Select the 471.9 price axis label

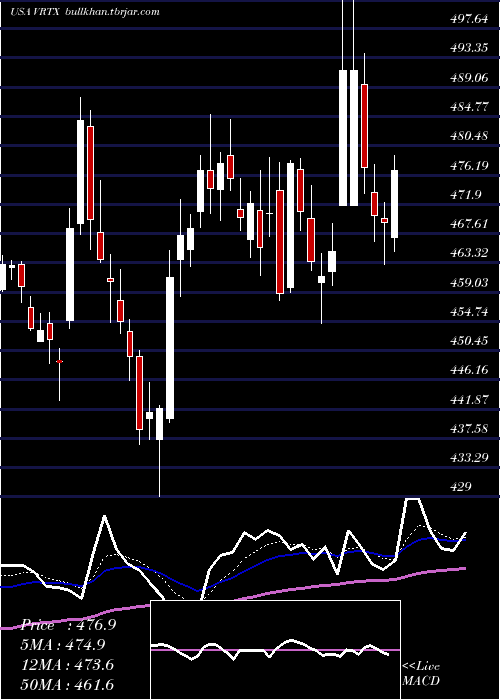click(x=465, y=194)
